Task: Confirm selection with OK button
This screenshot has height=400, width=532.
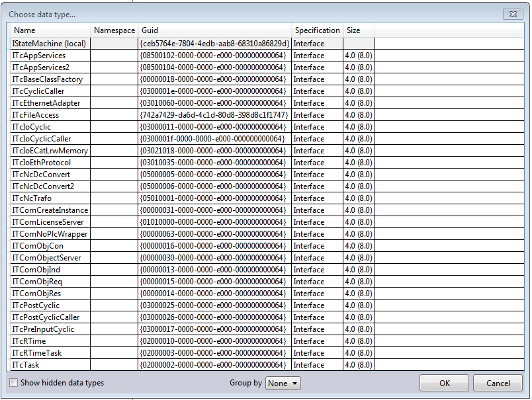Action: point(444,383)
